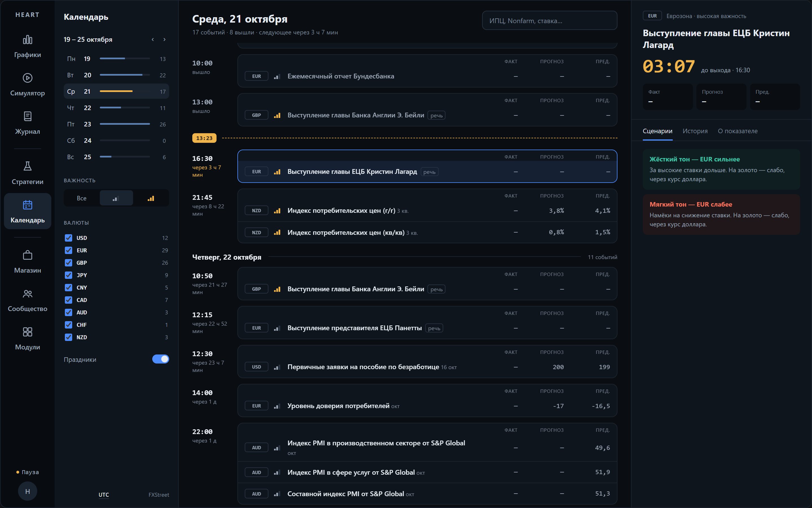This screenshot has height=508, width=812.
Task: Click Thursday 22 event progress bar
Action: click(125, 108)
